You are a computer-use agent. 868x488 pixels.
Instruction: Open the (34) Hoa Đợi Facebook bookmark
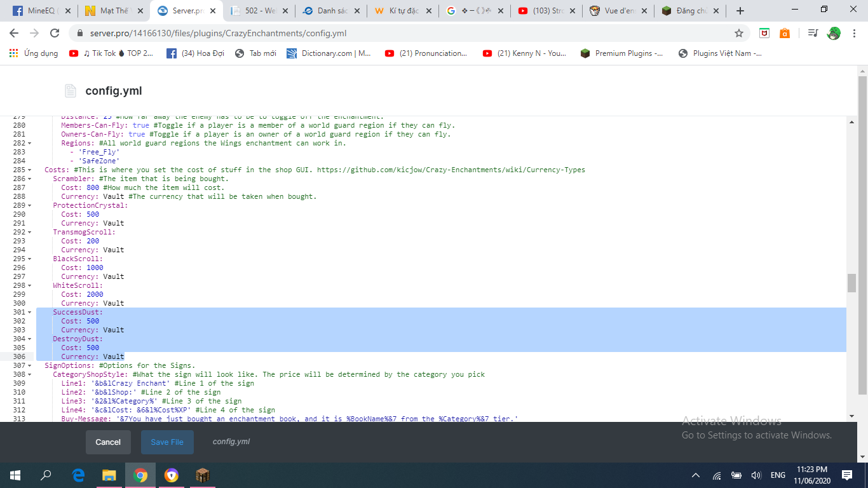point(195,53)
